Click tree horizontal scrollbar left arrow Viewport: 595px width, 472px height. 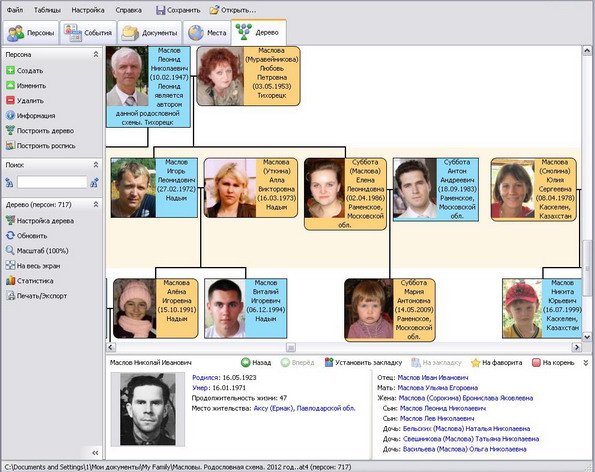111,347
